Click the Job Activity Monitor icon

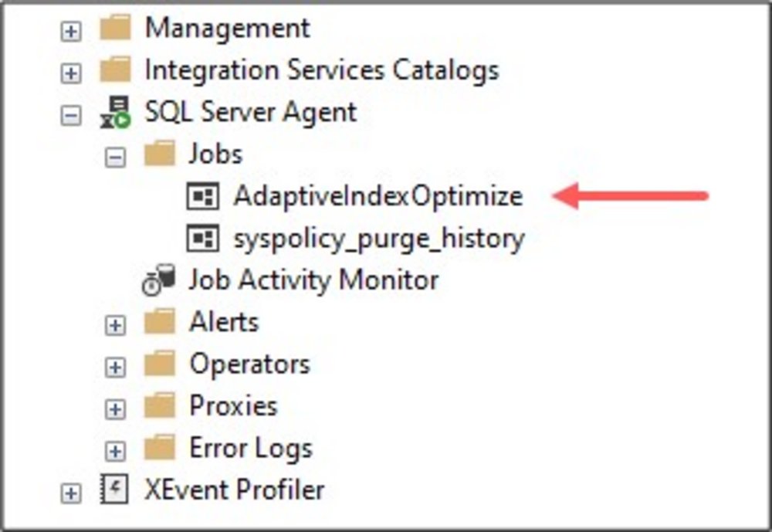(158, 280)
